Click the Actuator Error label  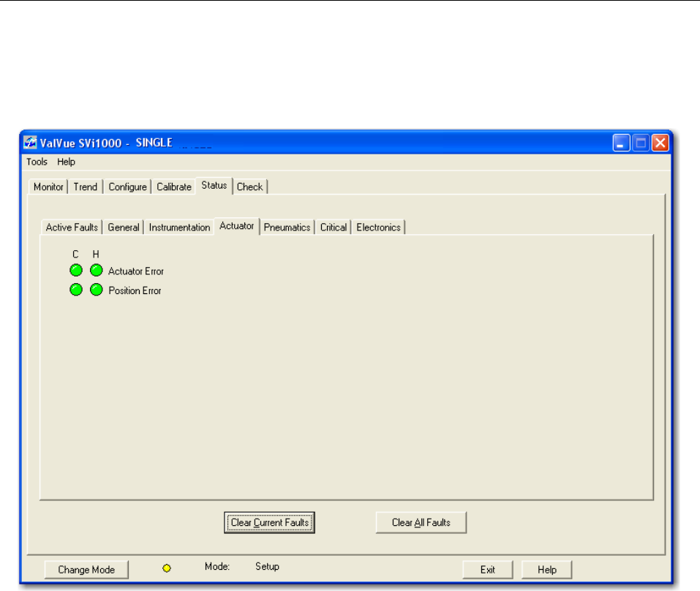click(x=136, y=271)
